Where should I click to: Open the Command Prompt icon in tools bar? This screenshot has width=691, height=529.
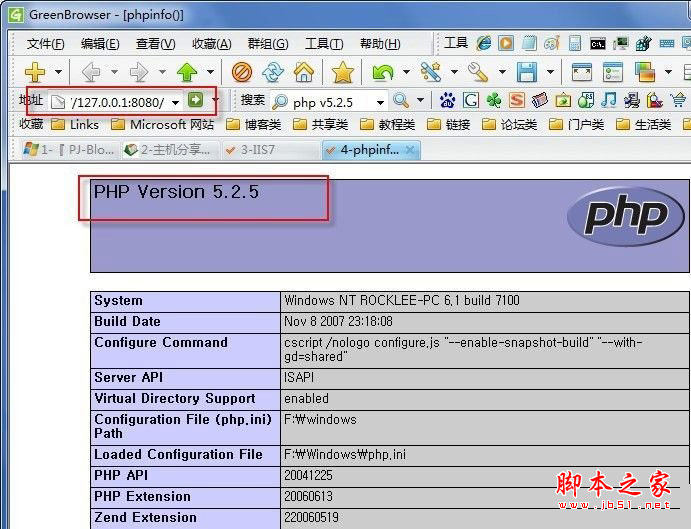(598, 44)
